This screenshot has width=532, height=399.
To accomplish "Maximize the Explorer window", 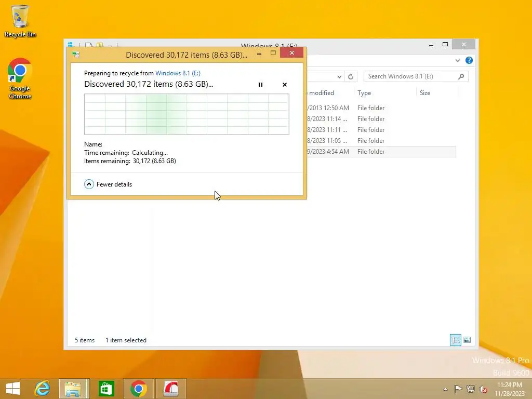I will click(445, 45).
